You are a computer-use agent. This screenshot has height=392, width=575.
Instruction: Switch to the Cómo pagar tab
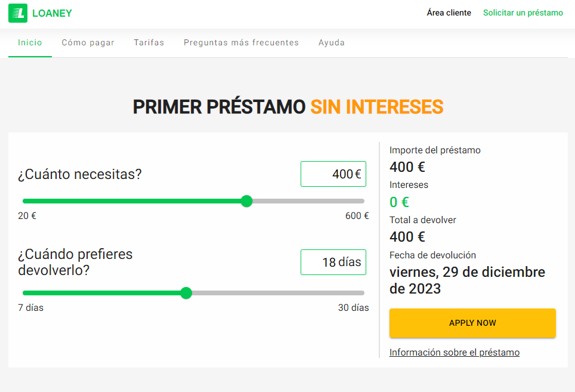tap(88, 43)
